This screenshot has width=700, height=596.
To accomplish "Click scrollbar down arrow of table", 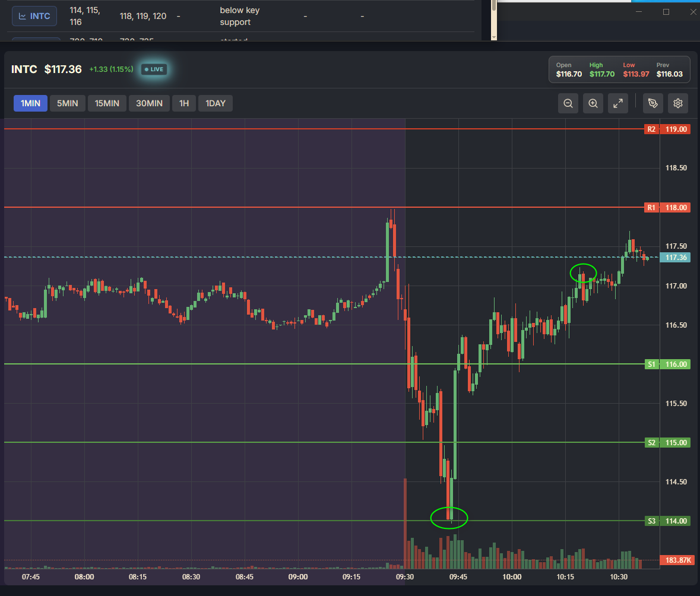I will click(494, 37).
